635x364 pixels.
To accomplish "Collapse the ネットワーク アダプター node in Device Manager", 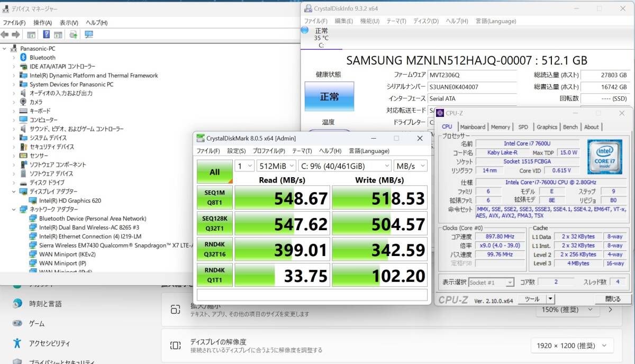I will tap(13, 209).
